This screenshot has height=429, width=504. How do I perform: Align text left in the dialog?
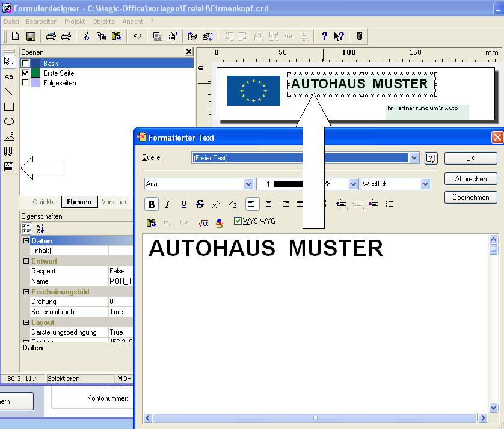pyautogui.click(x=252, y=204)
